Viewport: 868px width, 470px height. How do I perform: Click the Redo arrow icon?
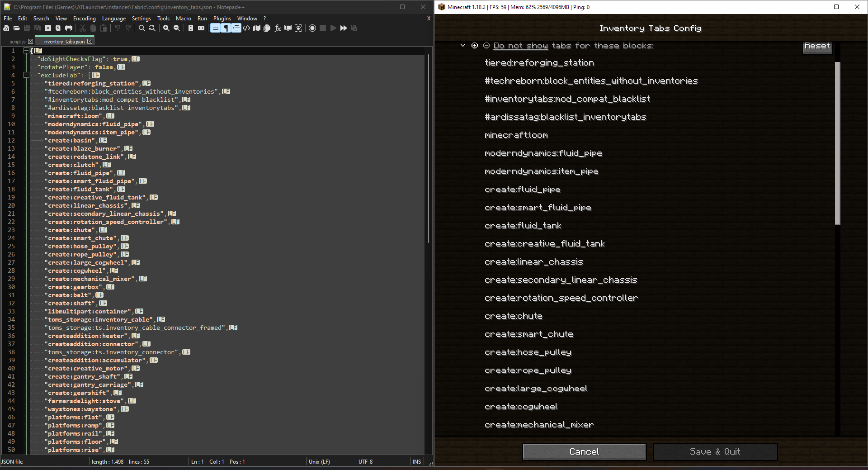[x=128, y=28]
